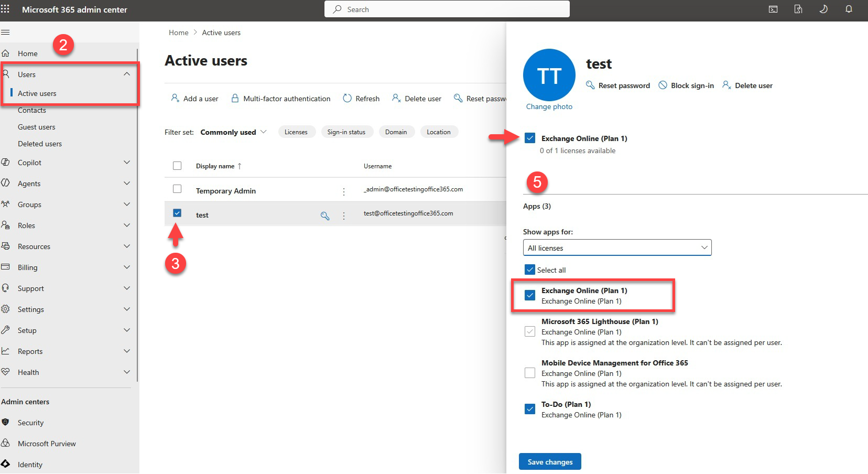Open the Commonly used filter set dropdown
The image size is (868, 474).
(x=233, y=132)
